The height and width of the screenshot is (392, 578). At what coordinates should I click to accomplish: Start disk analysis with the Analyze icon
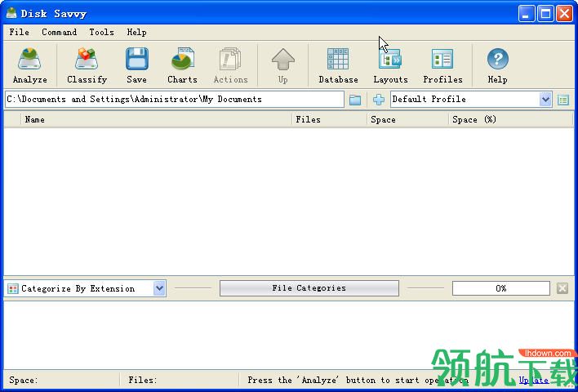[x=29, y=65]
